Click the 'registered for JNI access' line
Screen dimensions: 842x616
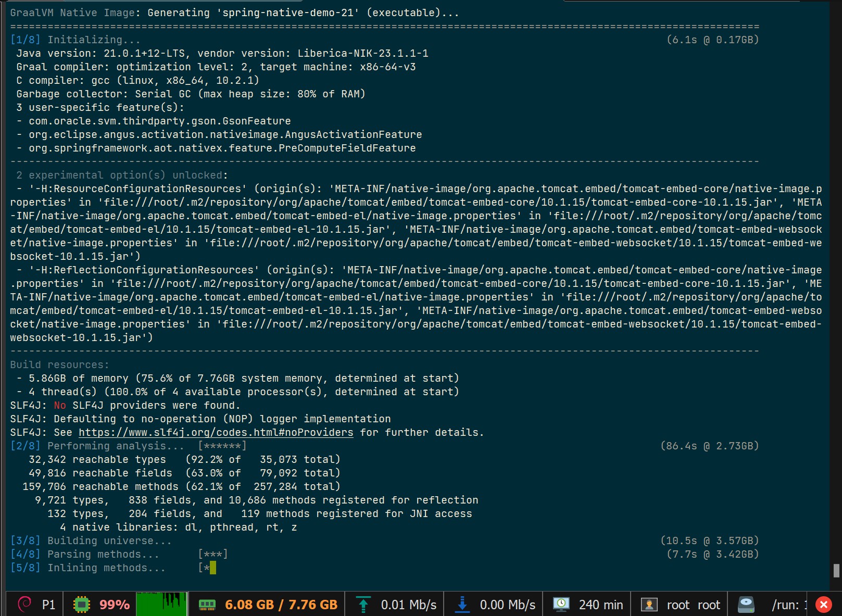(x=259, y=513)
